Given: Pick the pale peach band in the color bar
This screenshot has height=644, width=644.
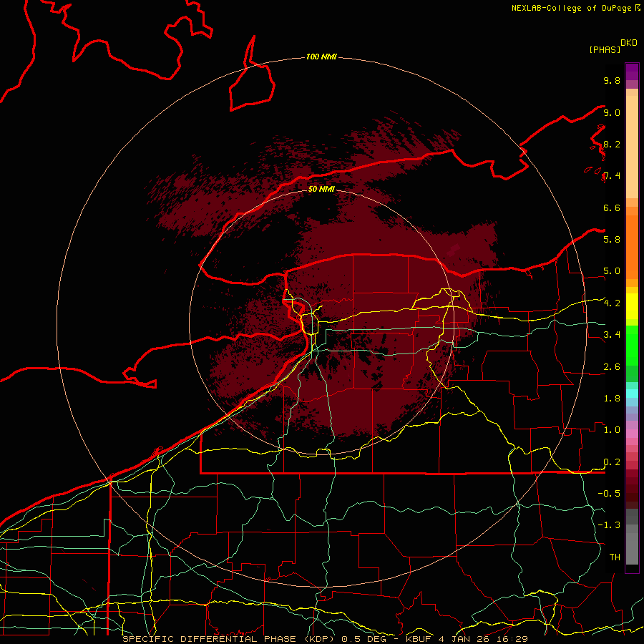Looking at the screenshot, I should [632, 147].
